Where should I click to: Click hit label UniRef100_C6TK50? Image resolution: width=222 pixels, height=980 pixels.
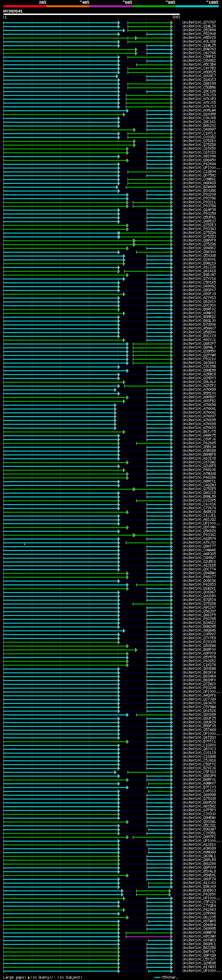[x=199, y=149]
